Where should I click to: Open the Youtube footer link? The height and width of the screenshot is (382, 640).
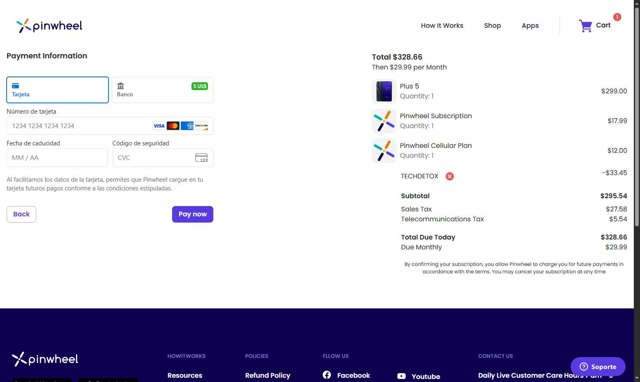coord(426,376)
